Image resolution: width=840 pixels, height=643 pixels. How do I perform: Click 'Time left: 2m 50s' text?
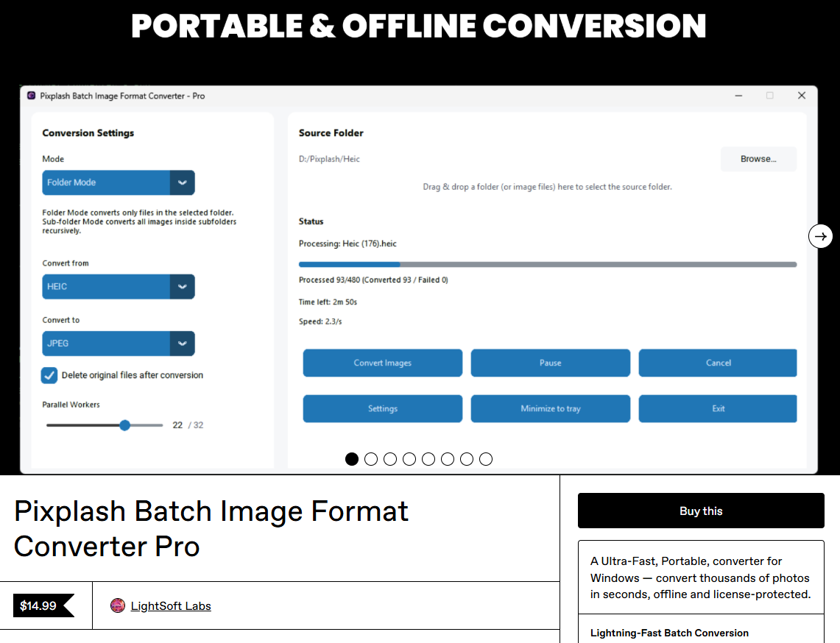point(328,302)
